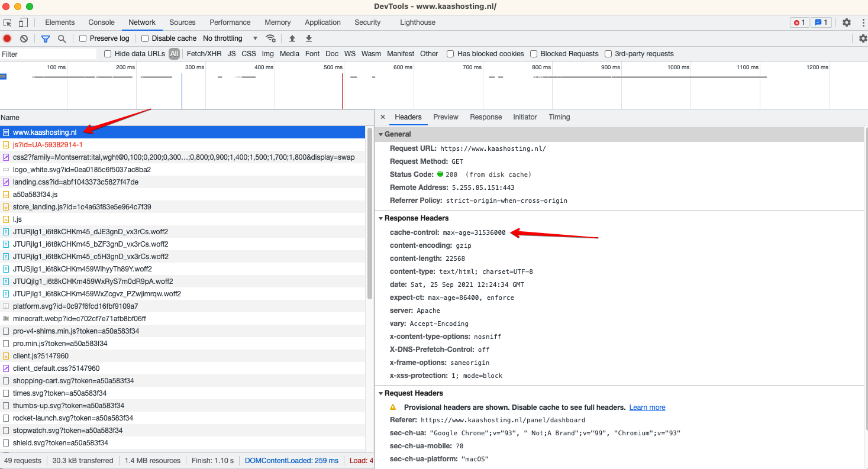Open network conditions wifi icon

(x=270, y=38)
